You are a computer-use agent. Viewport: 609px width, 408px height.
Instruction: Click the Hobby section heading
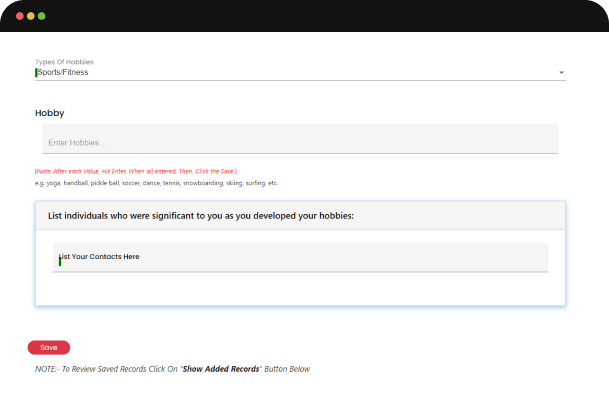50,113
